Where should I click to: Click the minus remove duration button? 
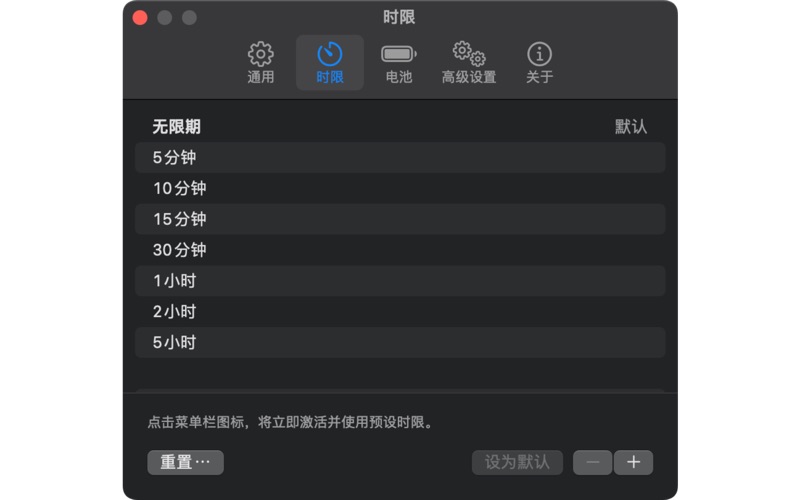click(x=593, y=462)
